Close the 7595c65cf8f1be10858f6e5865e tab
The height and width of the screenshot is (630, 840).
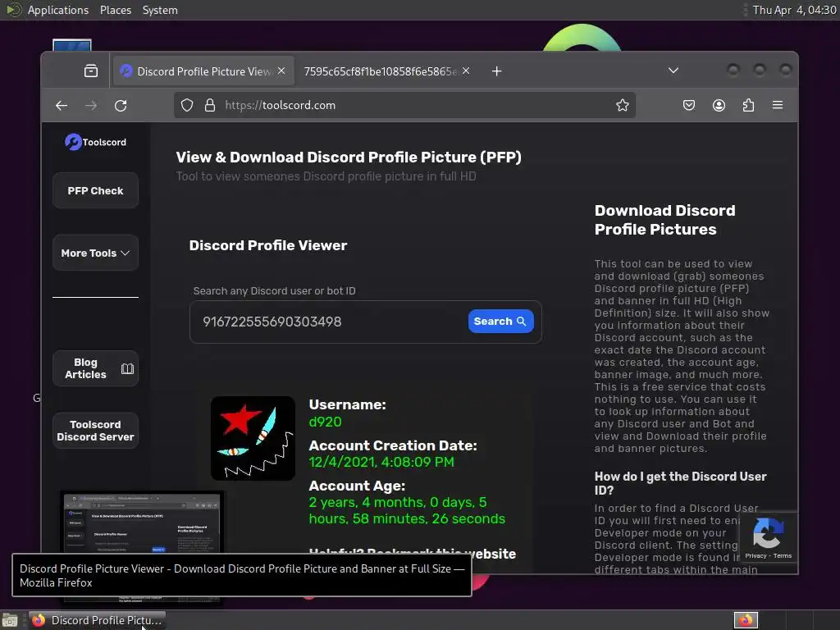466,71
